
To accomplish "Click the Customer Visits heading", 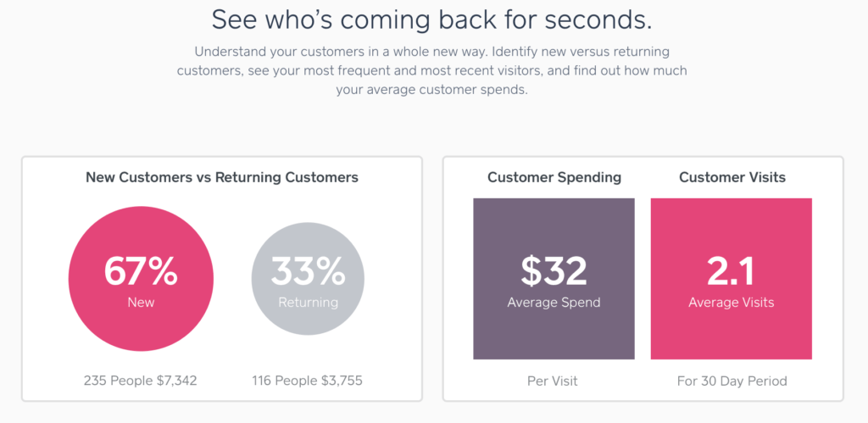I will (732, 178).
